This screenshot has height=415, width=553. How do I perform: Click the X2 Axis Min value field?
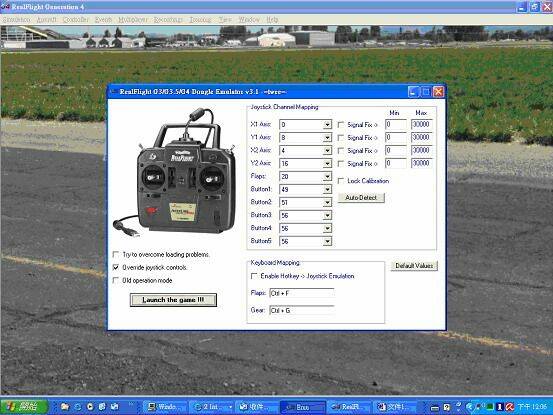click(396, 151)
